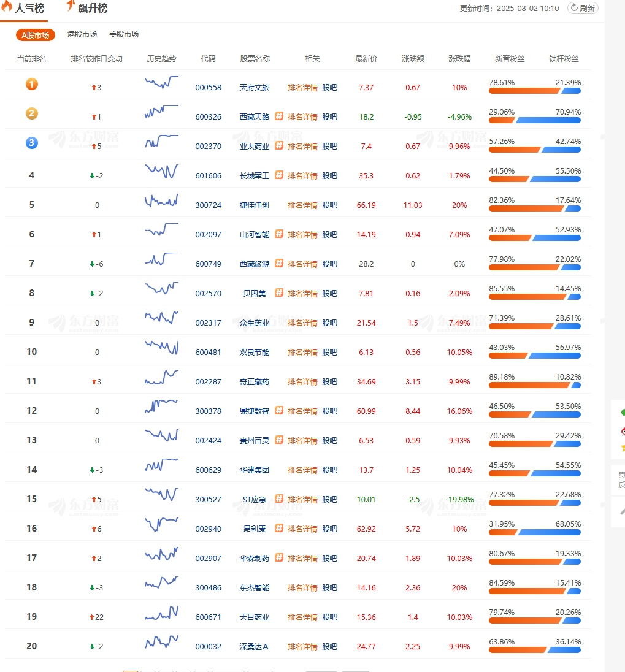
Task: Click the blue rank 3 medal icon
Action: [x=32, y=143]
